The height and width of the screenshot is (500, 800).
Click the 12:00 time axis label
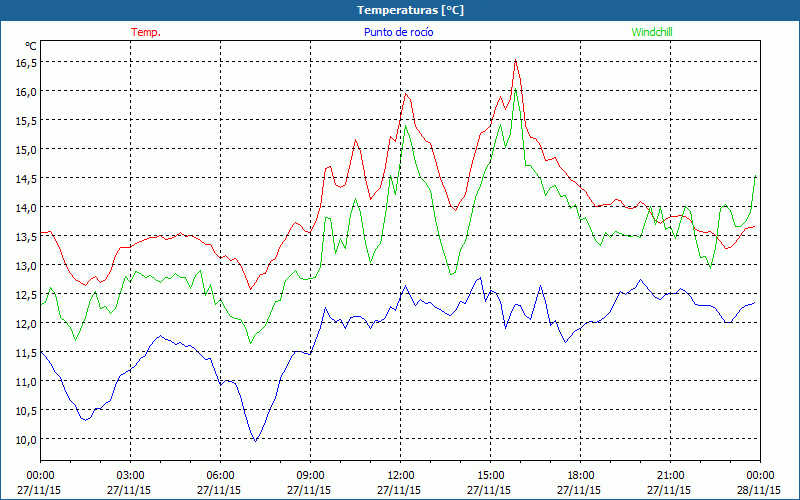[x=401, y=476]
